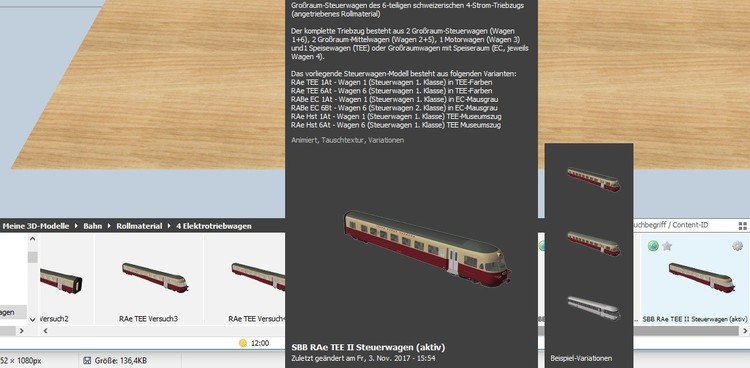This screenshot has width=750, height=368.
Task: Select the top red example variation thumbnail
Action: [594, 178]
